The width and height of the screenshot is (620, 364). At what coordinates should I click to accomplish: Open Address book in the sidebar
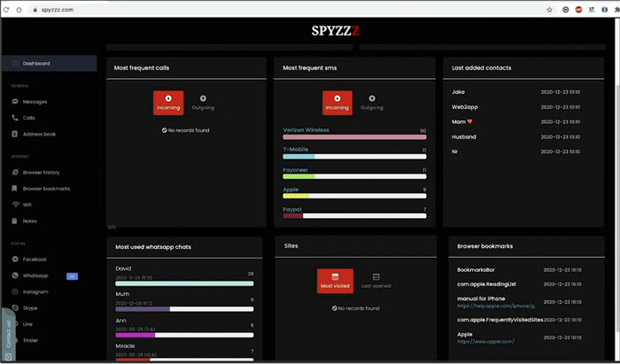point(39,134)
